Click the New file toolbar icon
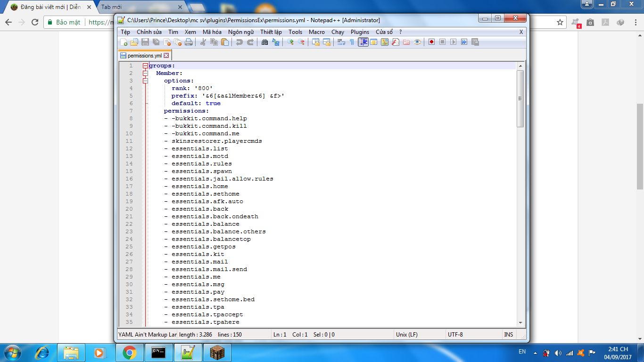This screenshot has height=362, width=644. click(124, 42)
